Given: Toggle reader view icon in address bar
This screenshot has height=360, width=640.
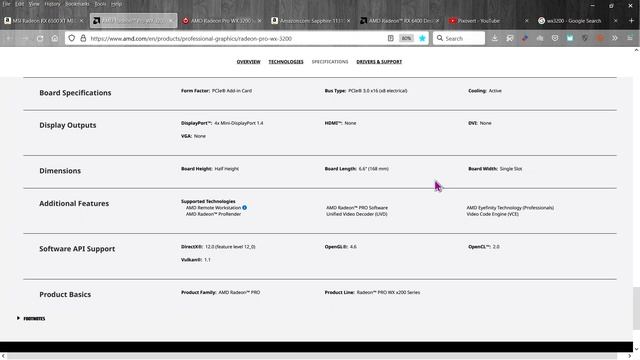Looking at the screenshot, I should tap(391, 38).
